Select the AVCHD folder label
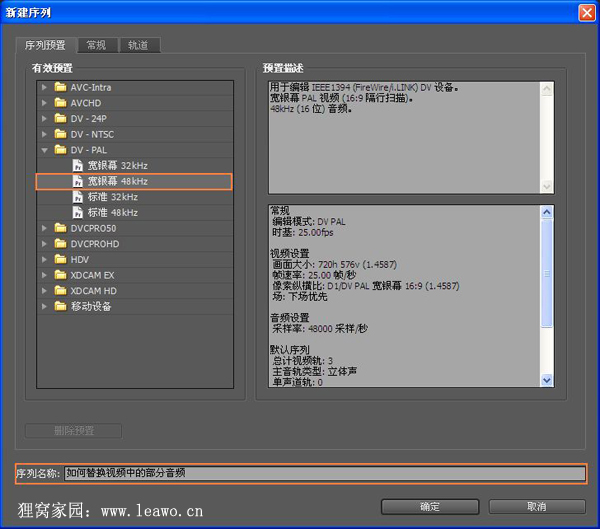The image size is (600, 529). 86,103
